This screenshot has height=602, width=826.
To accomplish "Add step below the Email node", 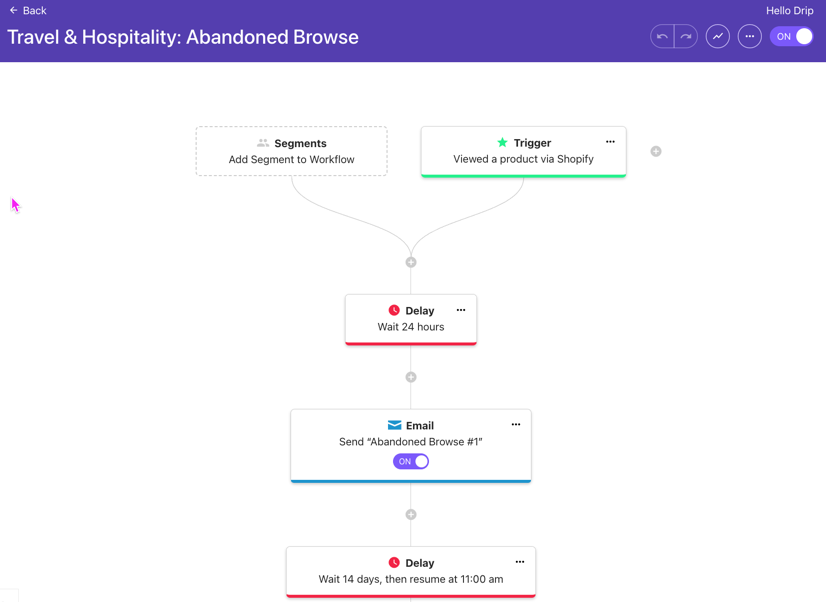I will (x=411, y=515).
